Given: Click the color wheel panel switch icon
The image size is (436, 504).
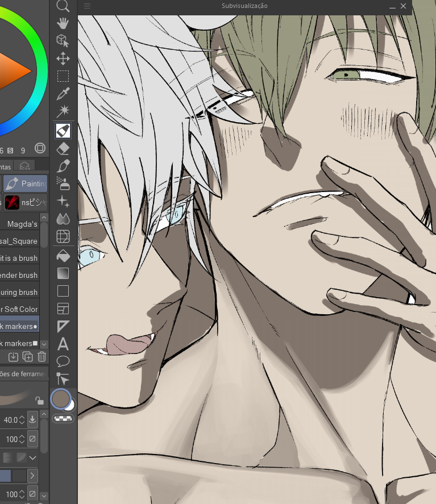Looking at the screenshot, I should pyautogui.click(x=40, y=148).
